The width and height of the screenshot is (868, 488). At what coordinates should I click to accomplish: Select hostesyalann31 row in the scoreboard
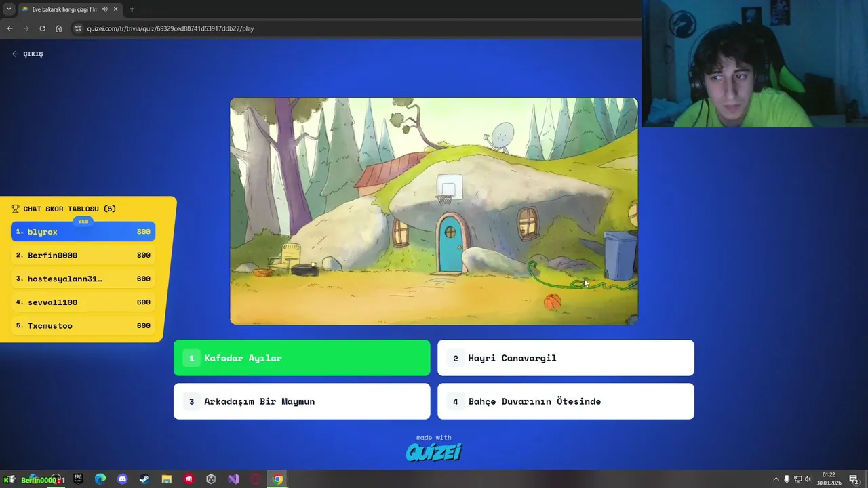83,279
